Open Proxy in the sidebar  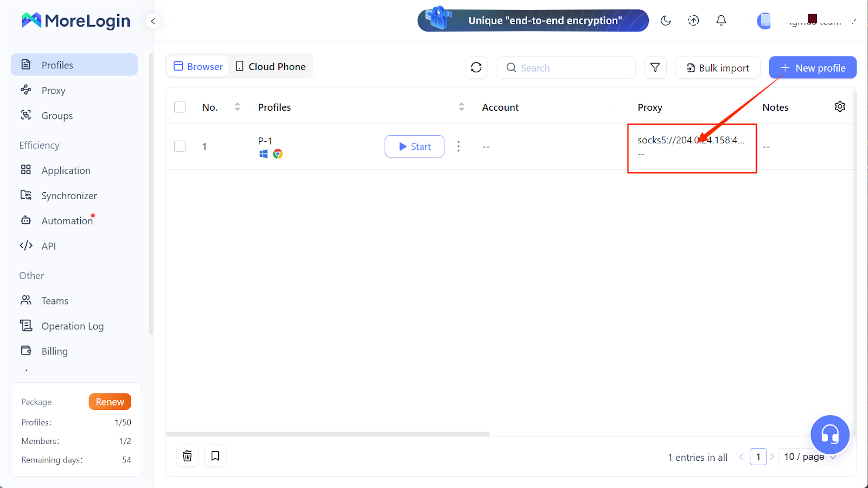click(53, 91)
